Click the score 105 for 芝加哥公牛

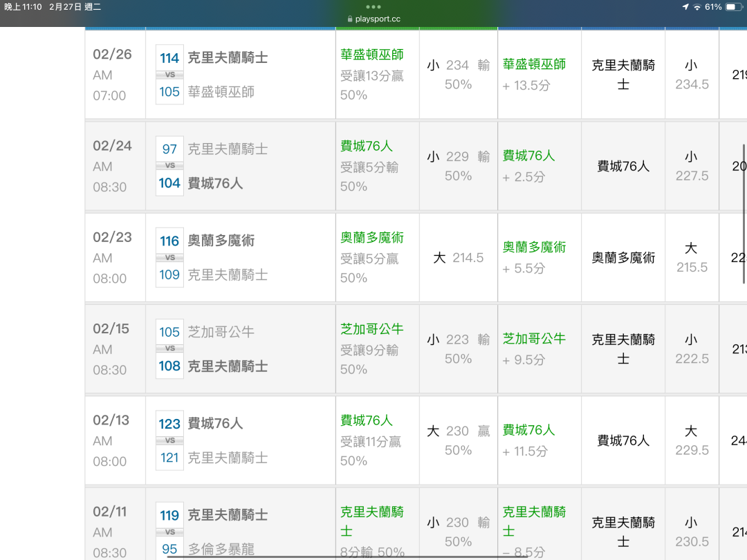click(x=169, y=332)
